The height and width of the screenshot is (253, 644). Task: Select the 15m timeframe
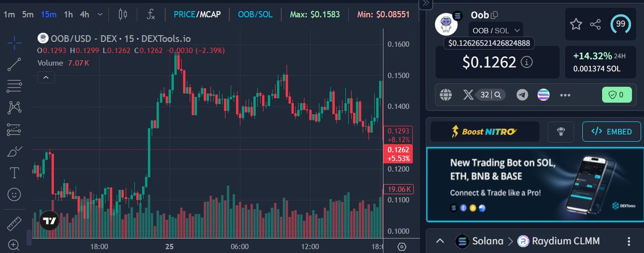[x=48, y=15]
